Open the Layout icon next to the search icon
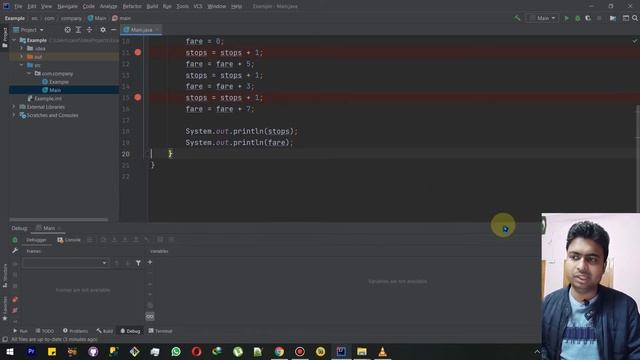The image size is (640, 360). click(626, 18)
